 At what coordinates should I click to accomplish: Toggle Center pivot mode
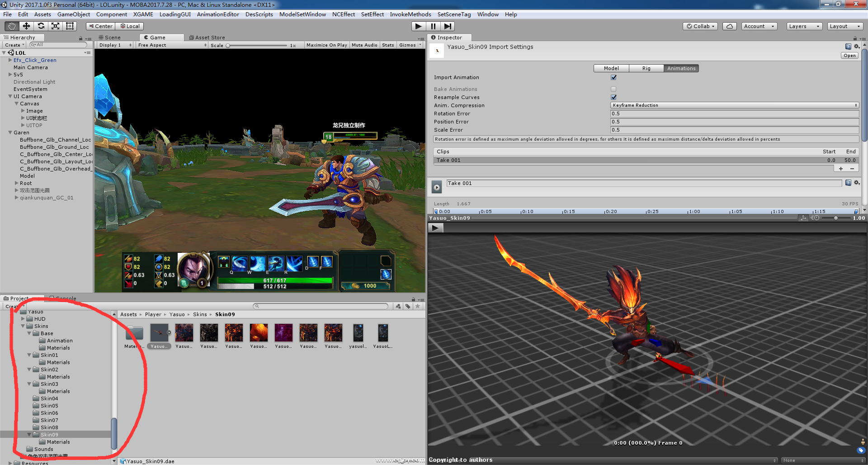tap(100, 26)
